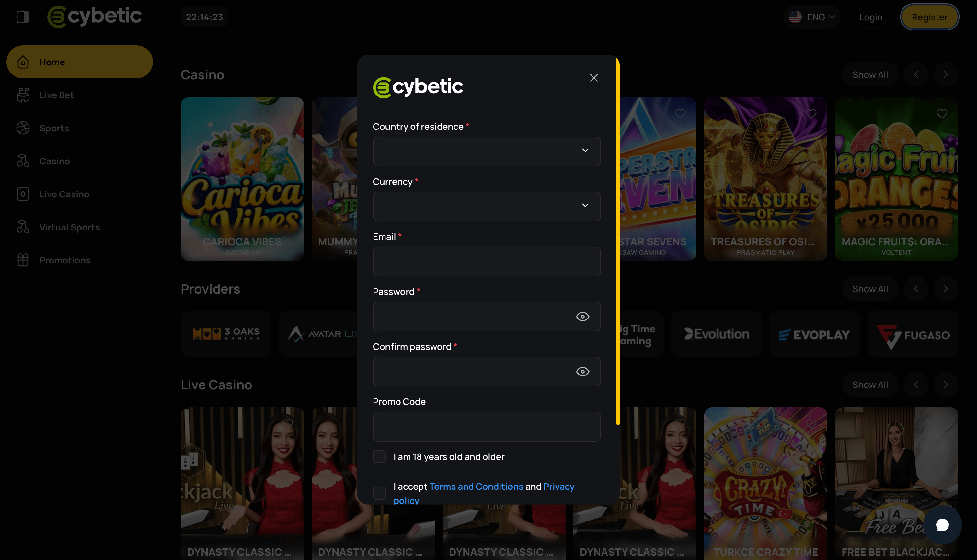Go to Home in sidebar
Viewport: 977px width, 560px height.
pyautogui.click(x=80, y=62)
